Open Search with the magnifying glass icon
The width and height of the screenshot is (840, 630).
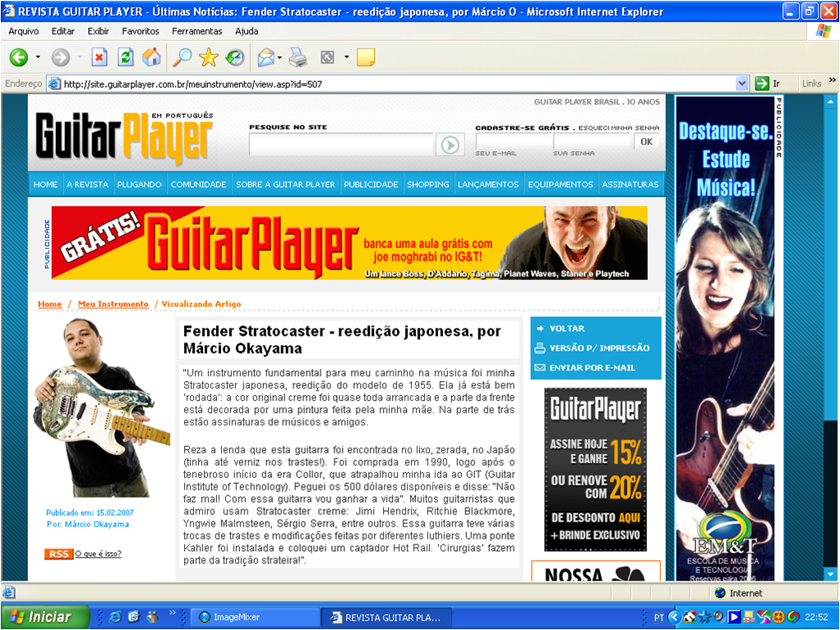(182, 57)
